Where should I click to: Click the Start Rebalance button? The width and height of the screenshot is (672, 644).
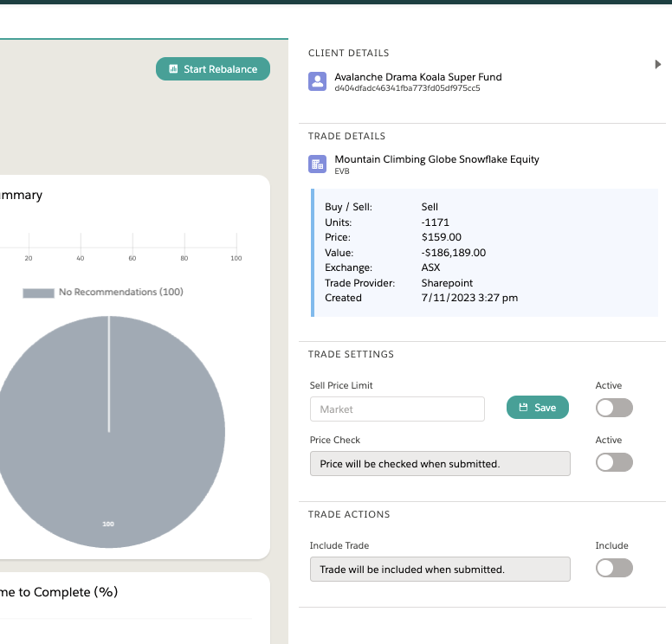tap(213, 69)
